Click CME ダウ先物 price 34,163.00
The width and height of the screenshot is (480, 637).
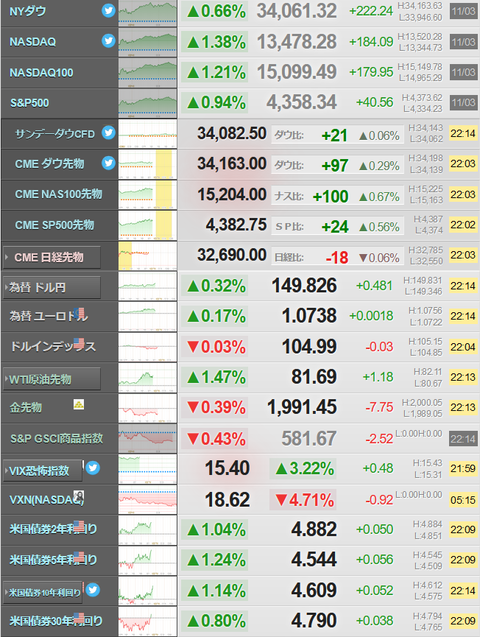coord(232,164)
